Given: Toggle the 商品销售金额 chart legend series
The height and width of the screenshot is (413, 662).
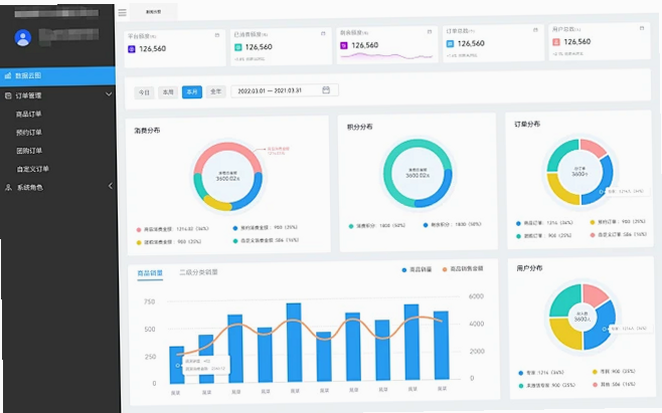Looking at the screenshot, I should click(463, 269).
